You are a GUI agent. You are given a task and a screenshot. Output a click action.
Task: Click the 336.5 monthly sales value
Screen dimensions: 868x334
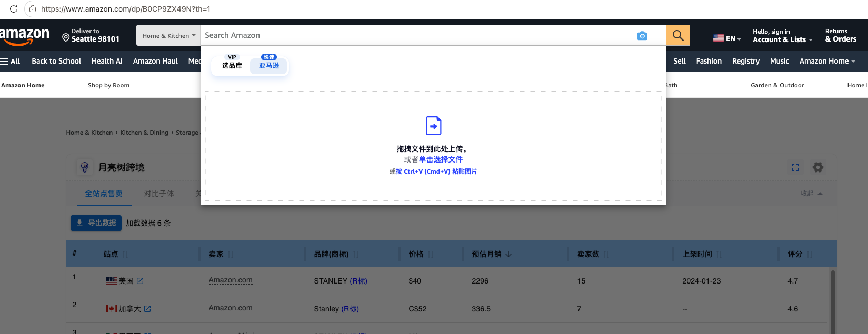click(x=481, y=309)
